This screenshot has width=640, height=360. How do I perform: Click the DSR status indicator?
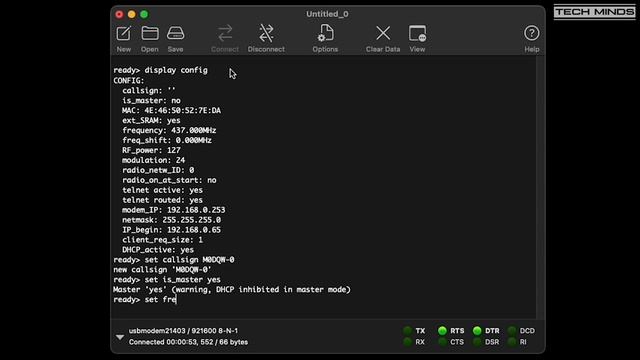point(477,342)
